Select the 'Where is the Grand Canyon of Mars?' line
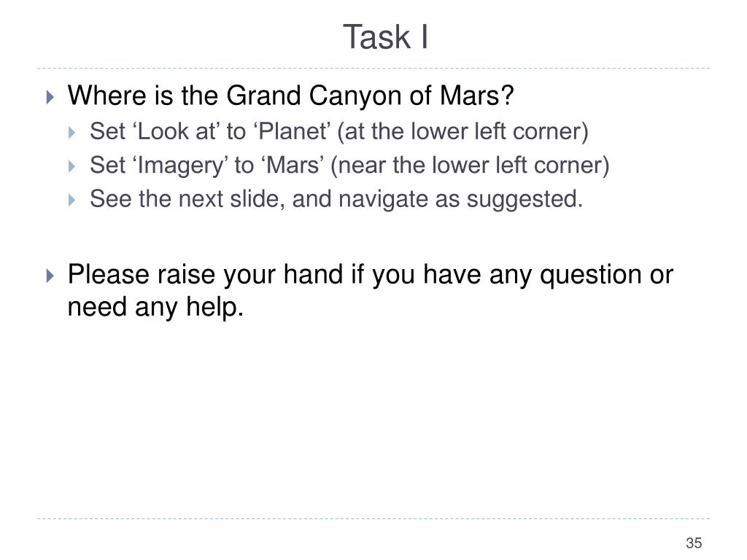Viewport: 747px width, 560px height. pos(290,96)
